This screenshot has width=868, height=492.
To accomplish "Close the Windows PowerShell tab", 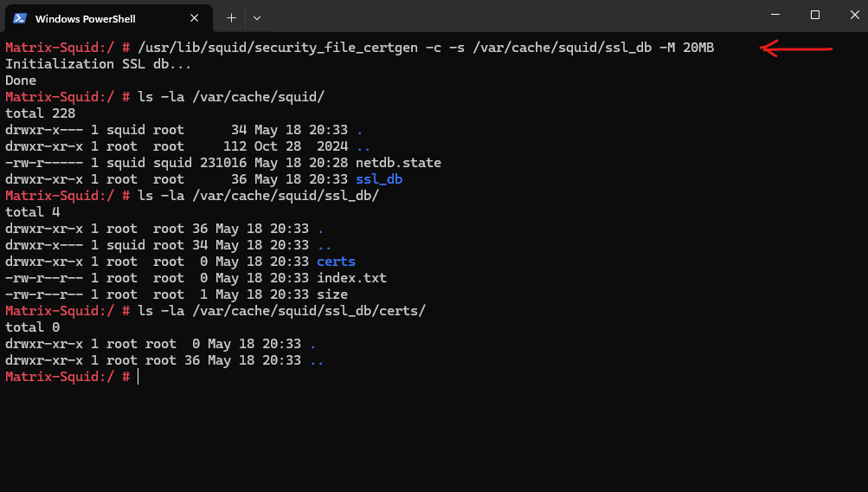I will (195, 18).
